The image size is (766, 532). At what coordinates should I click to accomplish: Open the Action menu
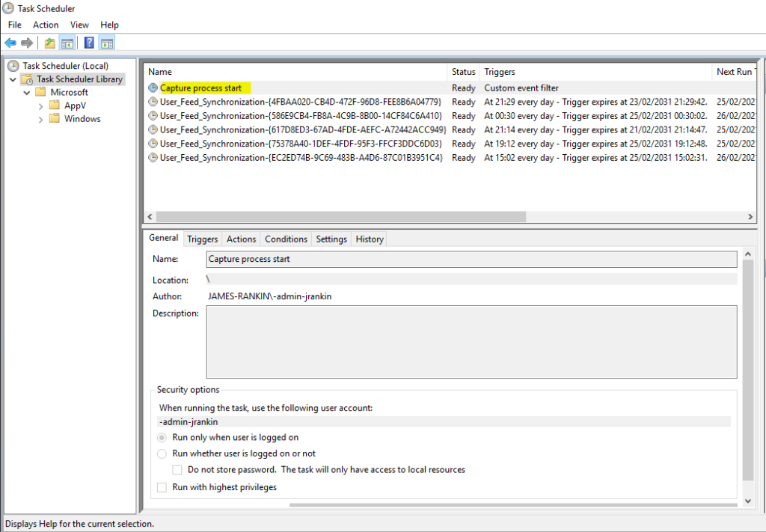(x=46, y=25)
